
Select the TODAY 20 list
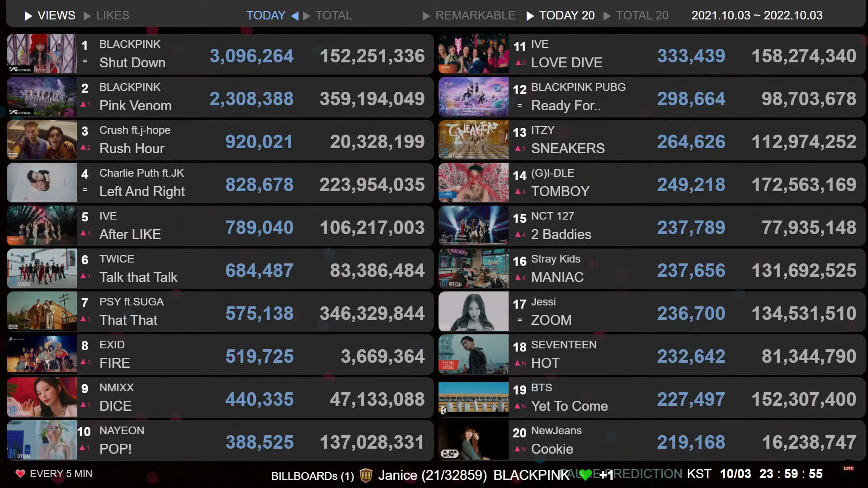pyautogui.click(x=567, y=15)
